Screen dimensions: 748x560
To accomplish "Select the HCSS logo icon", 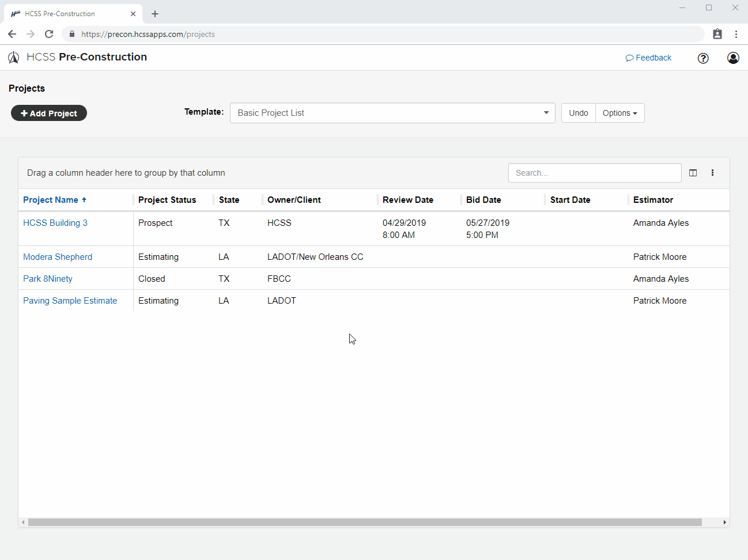I will pyautogui.click(x=13, y=57).
